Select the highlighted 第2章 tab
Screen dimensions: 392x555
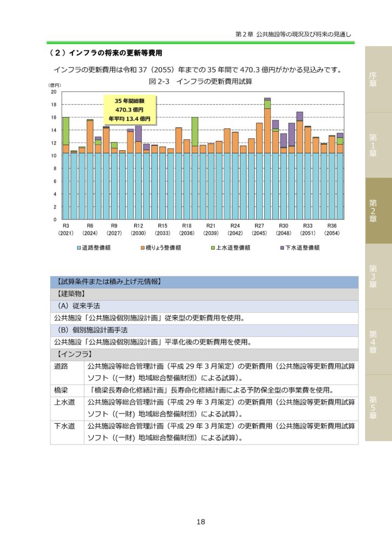point(373,211)
